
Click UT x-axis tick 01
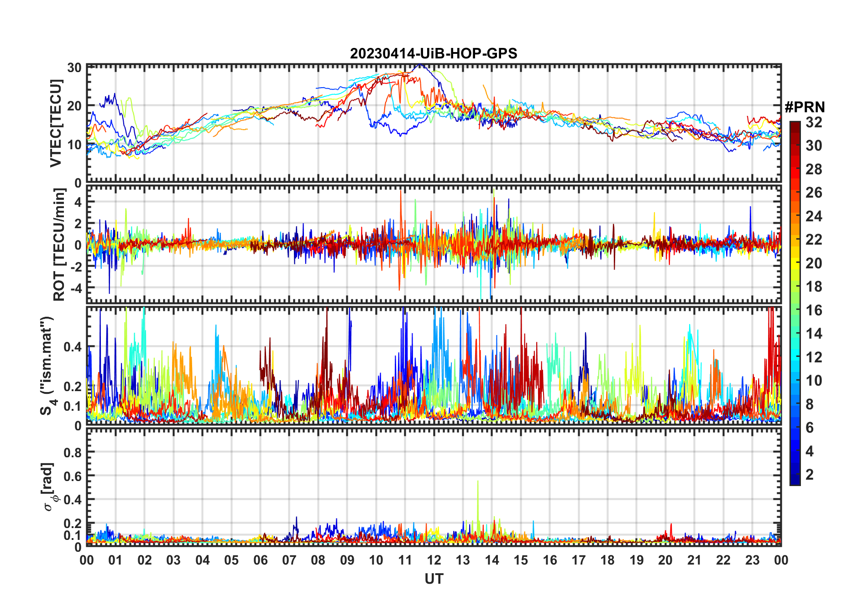[115, 560]
